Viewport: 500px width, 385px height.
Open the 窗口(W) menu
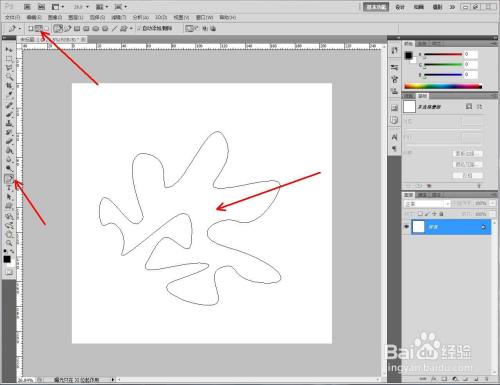tap(204, 17)
